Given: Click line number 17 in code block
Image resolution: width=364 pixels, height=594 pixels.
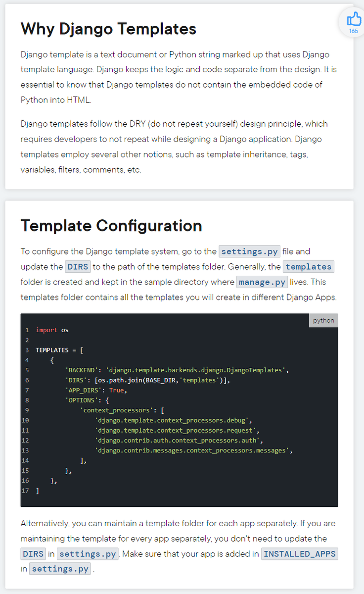Looking at the screenshot, I should pos(25,491).
